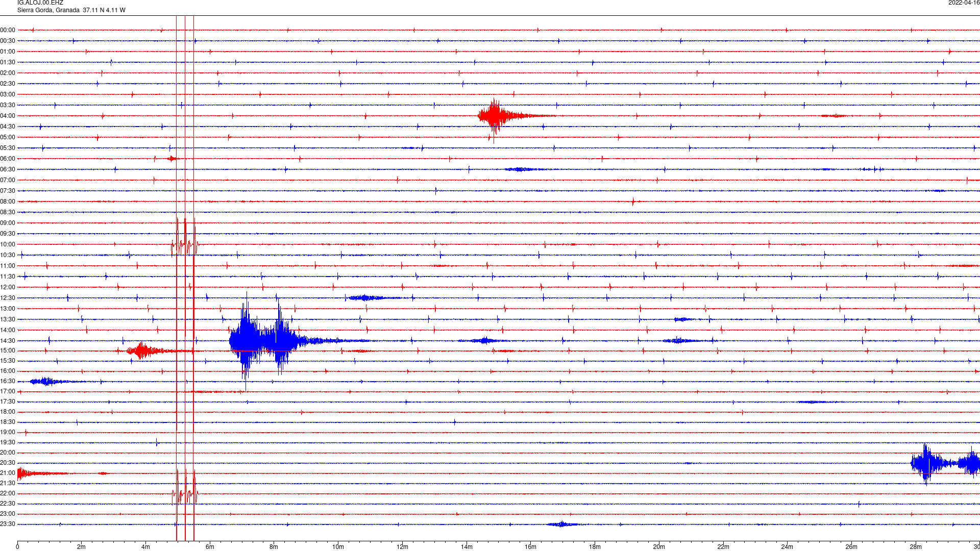Select the 23:30 trace time label

click(x=8, y=524)
